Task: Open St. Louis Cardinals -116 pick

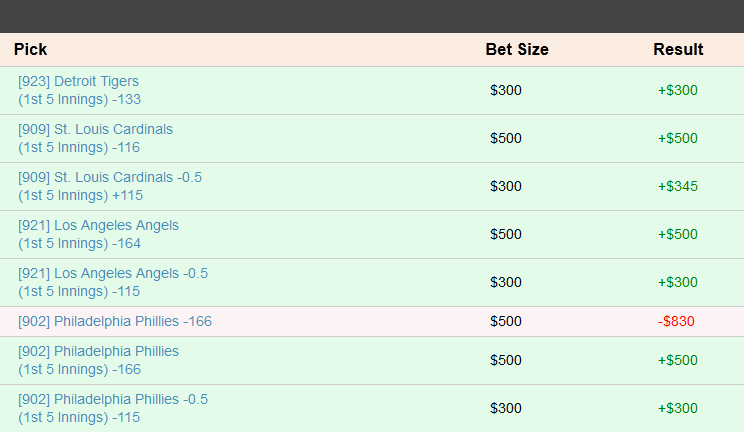Action: pos(95,138)
